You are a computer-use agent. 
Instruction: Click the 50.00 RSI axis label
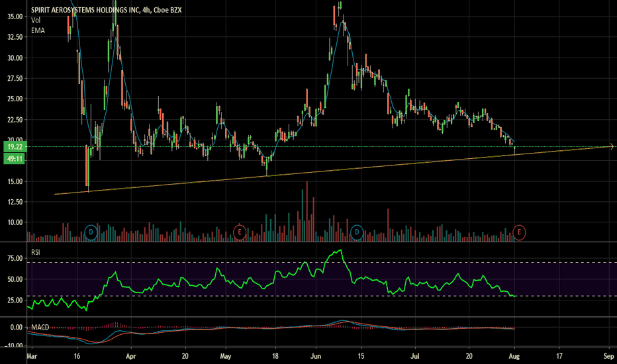click(x=15, y=279)
